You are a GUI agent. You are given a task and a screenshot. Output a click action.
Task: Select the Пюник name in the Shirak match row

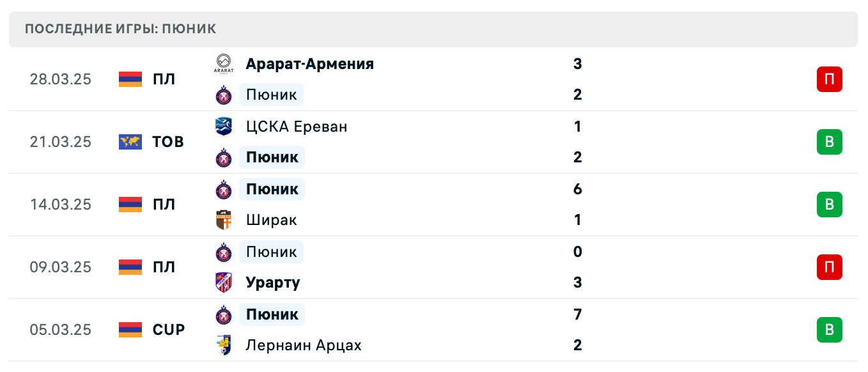271,189
